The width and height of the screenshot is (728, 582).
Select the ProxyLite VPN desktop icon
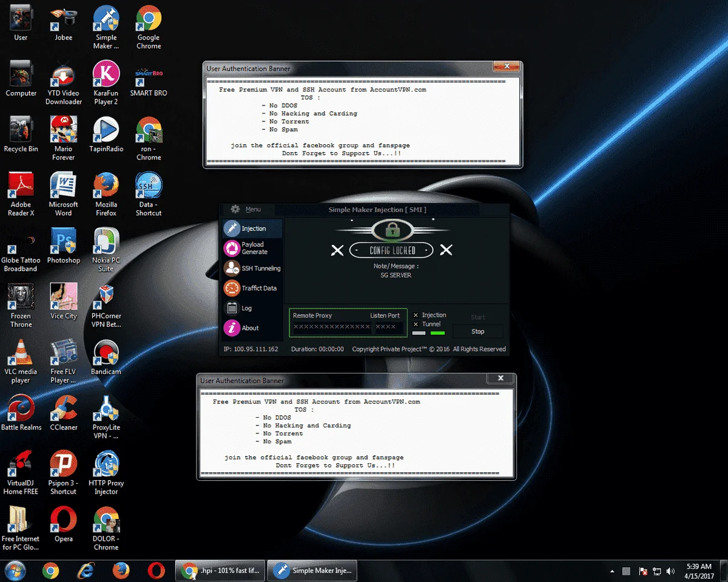click(x=106, y=418)
